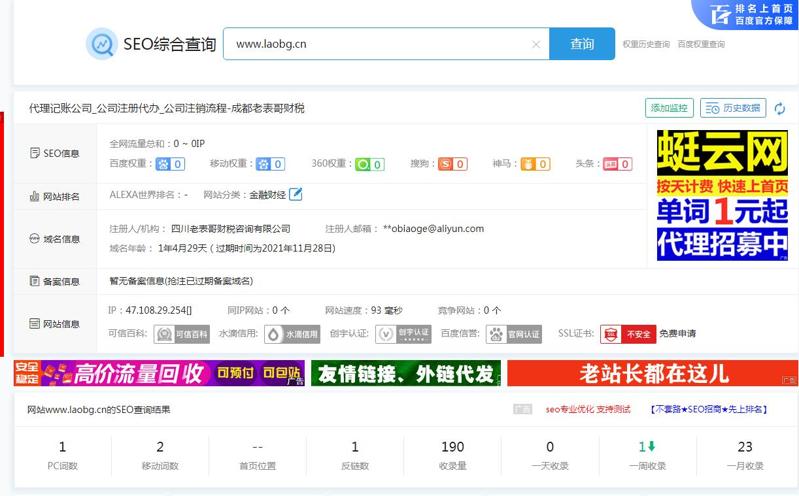Click the 免费申请 SSL link
This screenshot has width=799, height=496.
677,334
